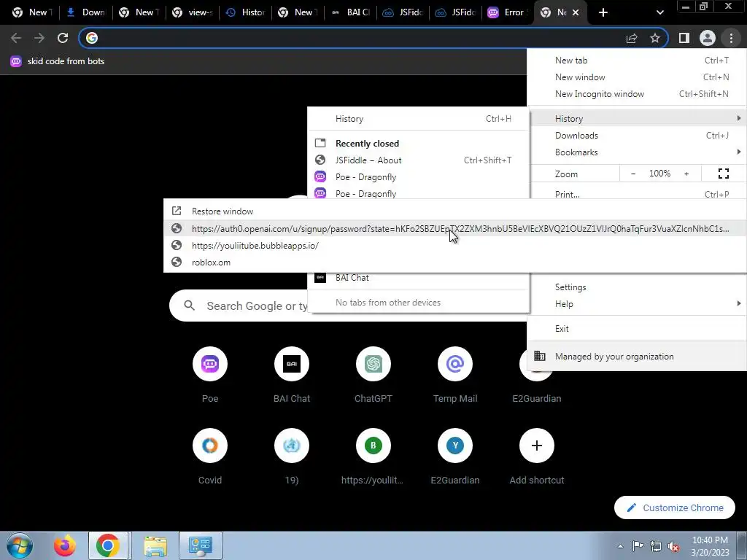Open the Temp Mail shortcut tile
The width and height of the screenshot is (747, 560).
point(455,376)
